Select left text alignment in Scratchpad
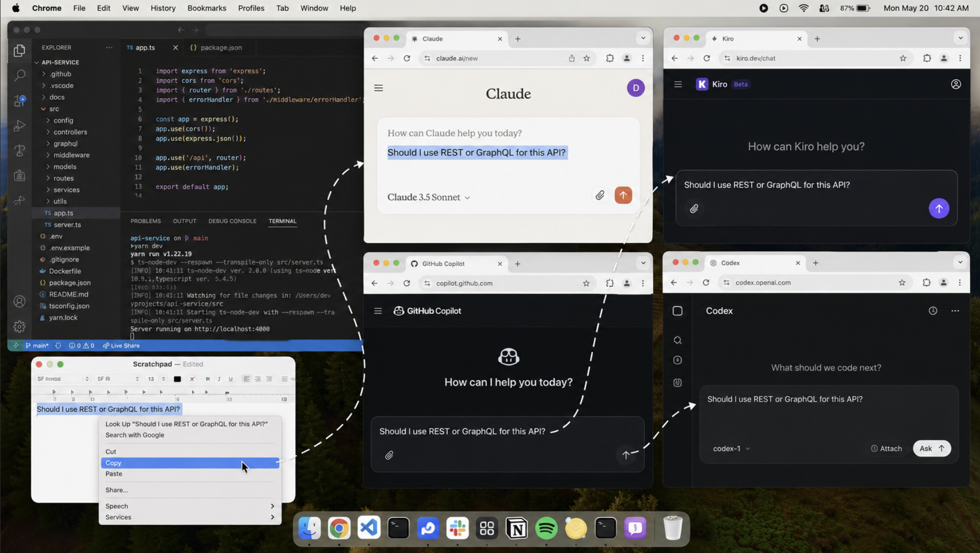 click(x=246, y=379)
